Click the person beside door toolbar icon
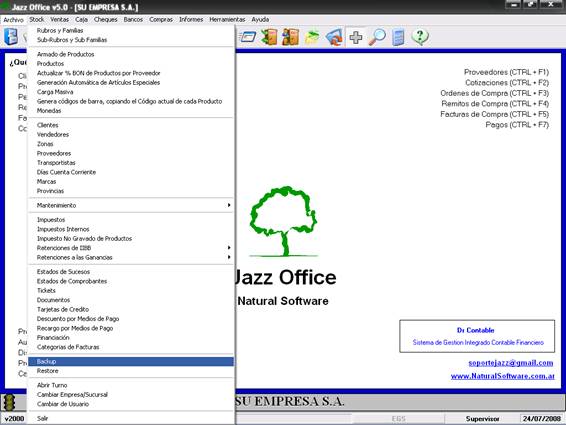 tap(291, 37)
